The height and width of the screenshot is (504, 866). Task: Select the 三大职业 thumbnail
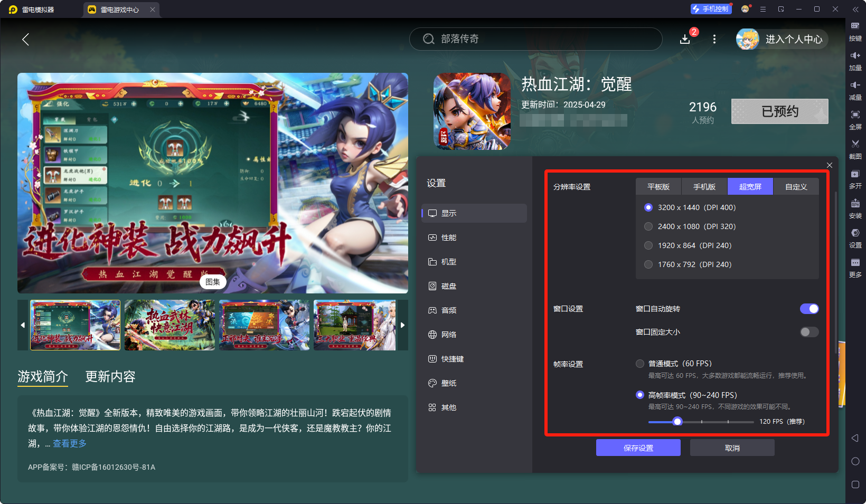point(354,325)
